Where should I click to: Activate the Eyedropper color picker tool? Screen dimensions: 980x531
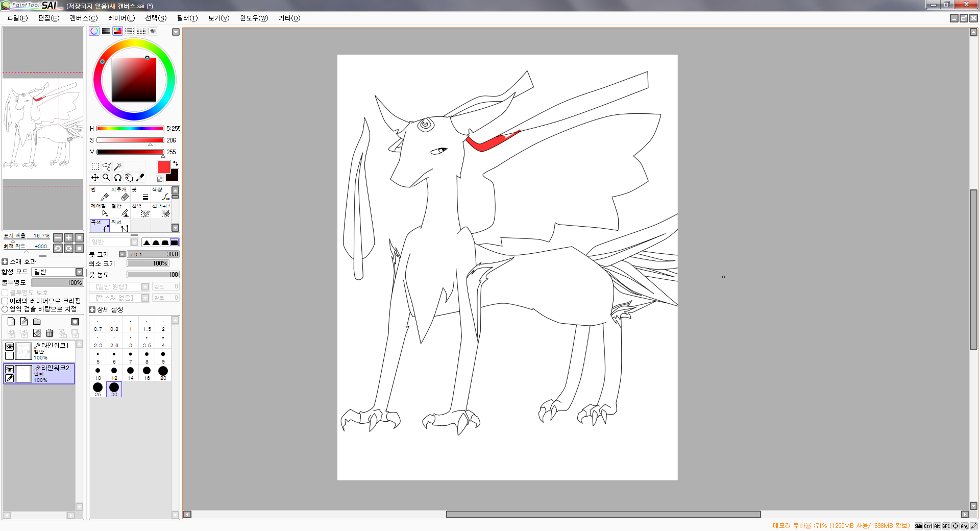tap(140, 178)
